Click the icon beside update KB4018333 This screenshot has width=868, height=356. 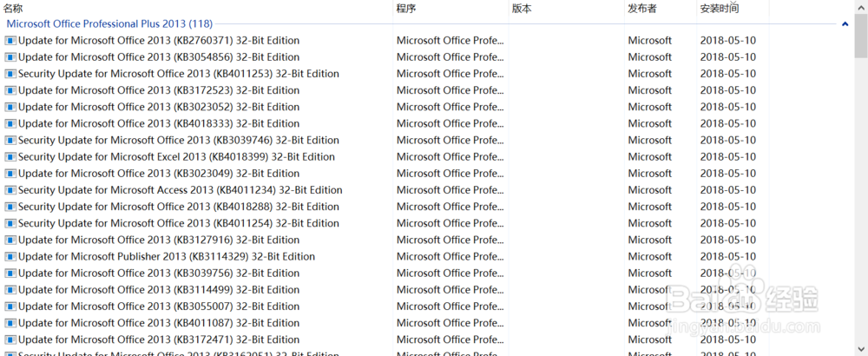10,123
